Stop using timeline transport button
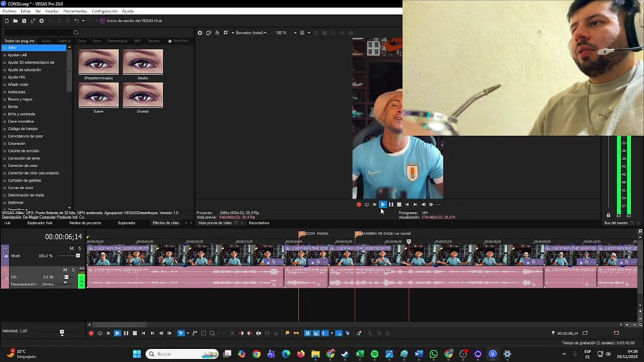This screenshot has height=362, width=644. point(134,333)
